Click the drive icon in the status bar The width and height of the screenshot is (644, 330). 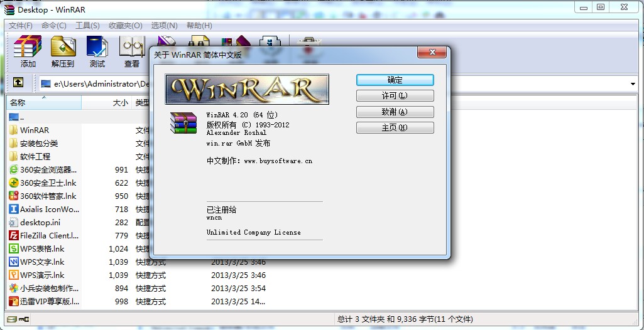(x=11, y=319)
